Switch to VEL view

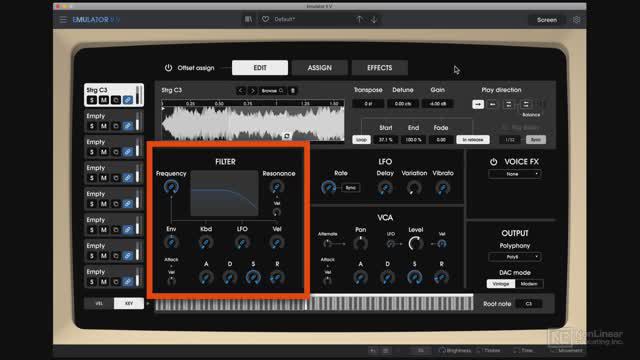[99, 303]
